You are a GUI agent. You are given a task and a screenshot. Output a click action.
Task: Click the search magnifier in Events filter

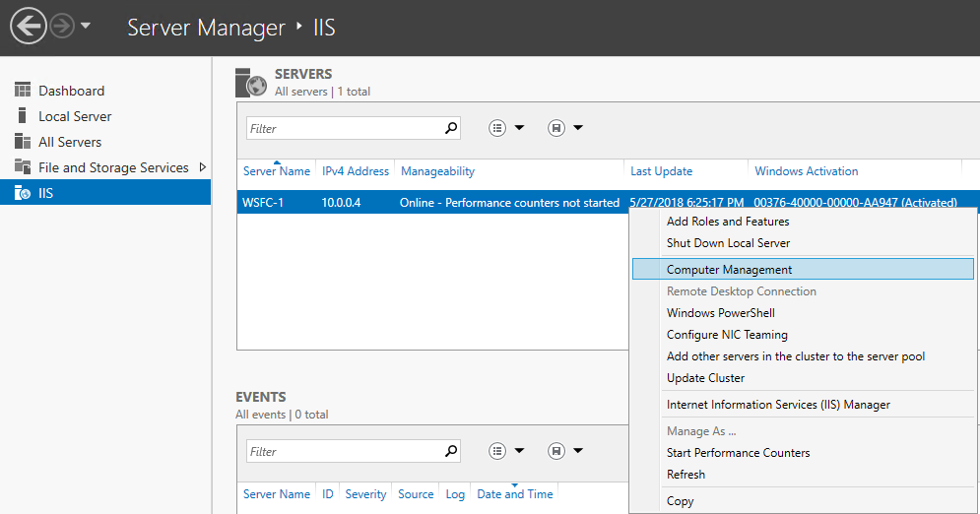451,451
